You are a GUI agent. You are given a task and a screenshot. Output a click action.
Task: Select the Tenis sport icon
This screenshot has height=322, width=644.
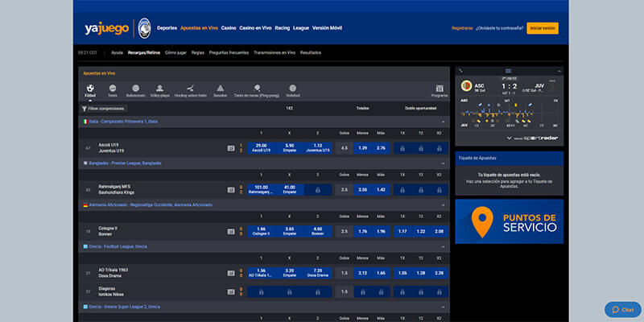point(113,89)
